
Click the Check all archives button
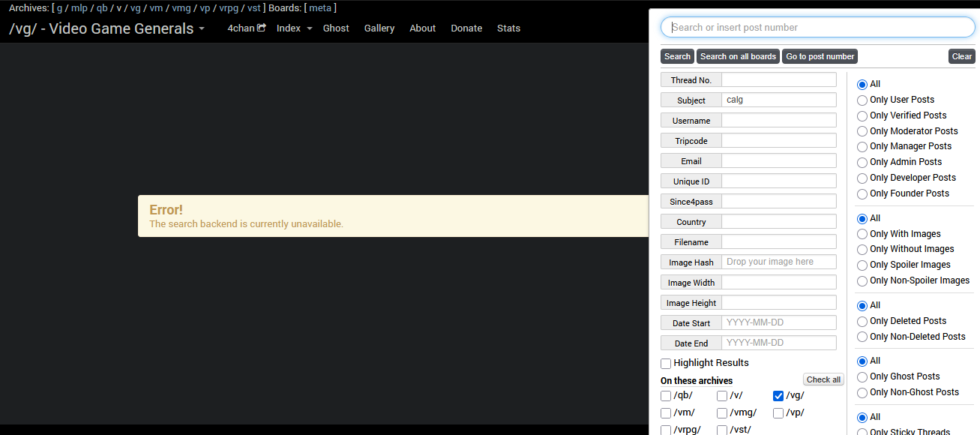tap(823, 379)
